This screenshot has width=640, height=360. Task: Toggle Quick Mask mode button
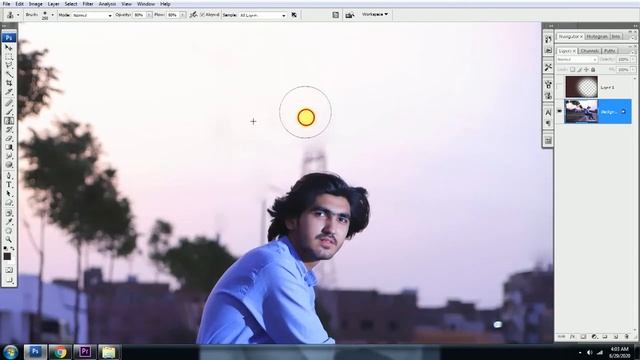9,270
